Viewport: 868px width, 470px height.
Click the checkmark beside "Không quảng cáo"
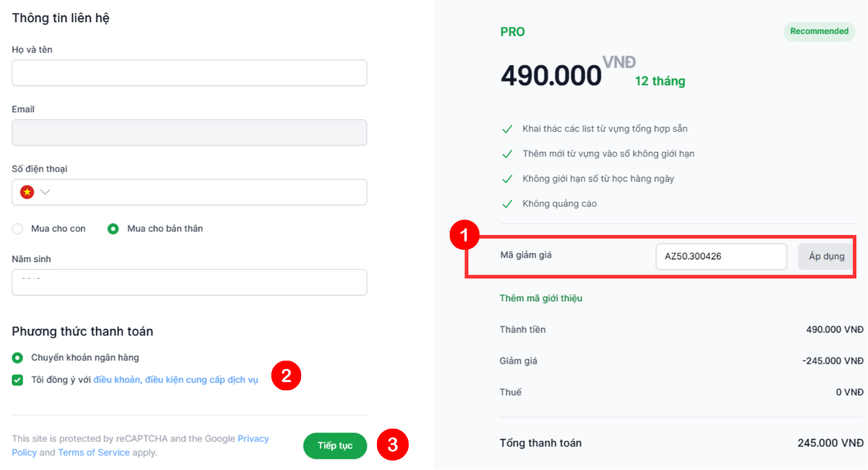(507, 204)
